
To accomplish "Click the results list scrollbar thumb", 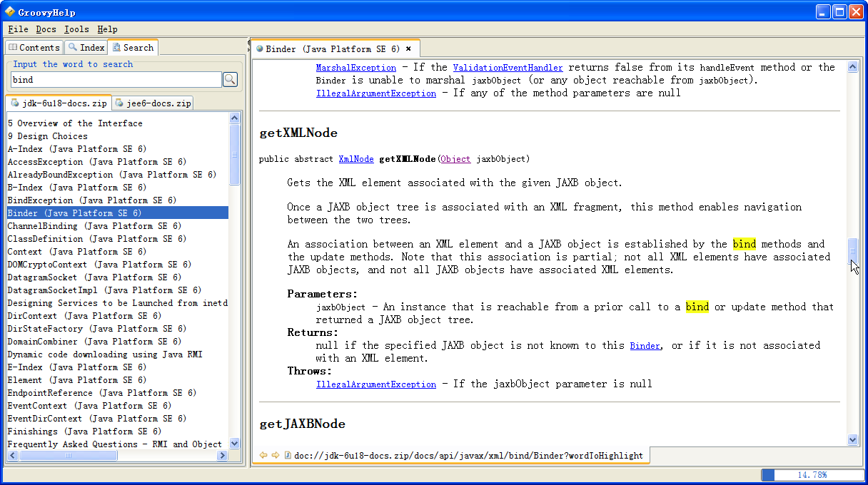I will coord(235,155).
